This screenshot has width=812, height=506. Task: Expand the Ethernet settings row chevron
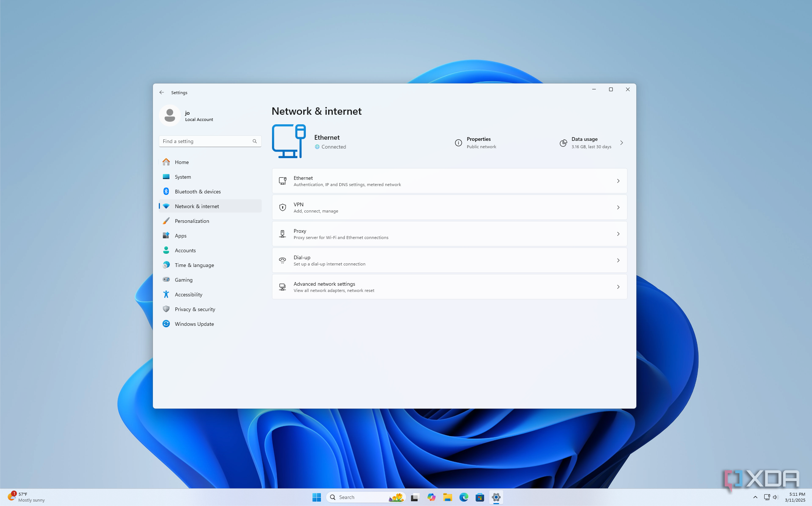pyautogui.click(x=618, y=181)
